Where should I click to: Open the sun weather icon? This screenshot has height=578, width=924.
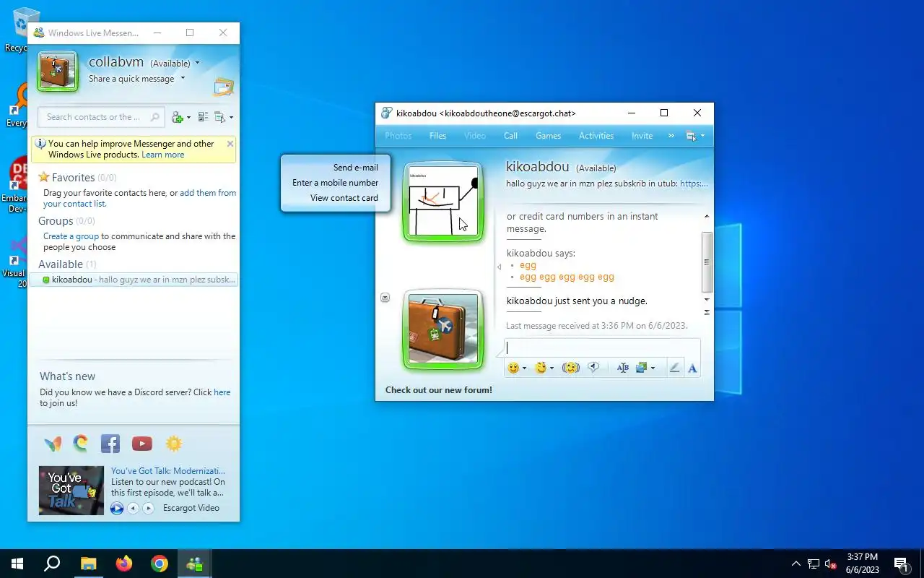point(174,444)
